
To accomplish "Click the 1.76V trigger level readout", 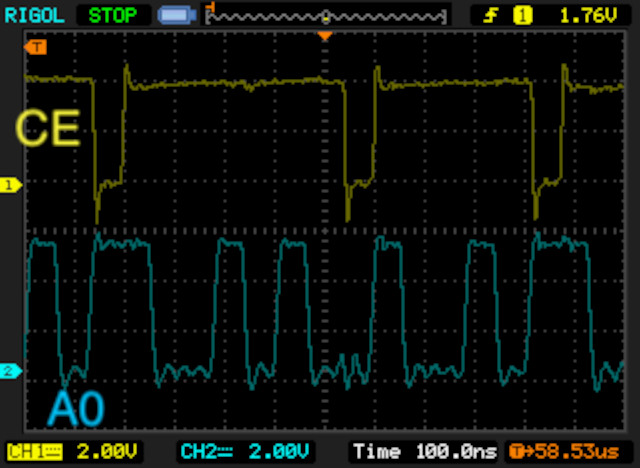I will pos(588,16).
